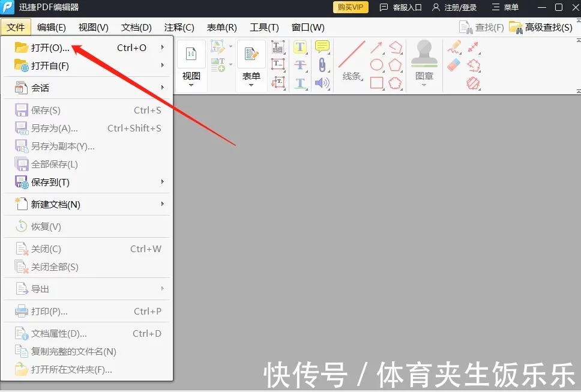Choose 打开(O)... from the file menu
This screenshot has width=581, height=392.
tap(88, 47)
